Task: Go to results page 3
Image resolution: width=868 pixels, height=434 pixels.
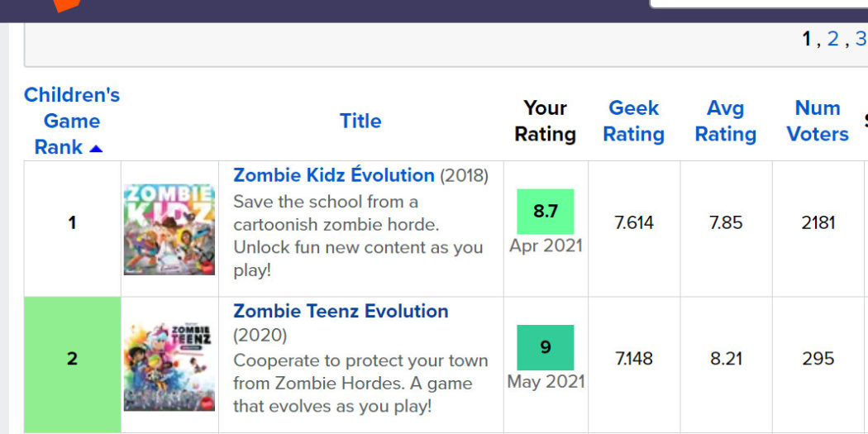Action: pyautogui.click(x=861, y=39)
